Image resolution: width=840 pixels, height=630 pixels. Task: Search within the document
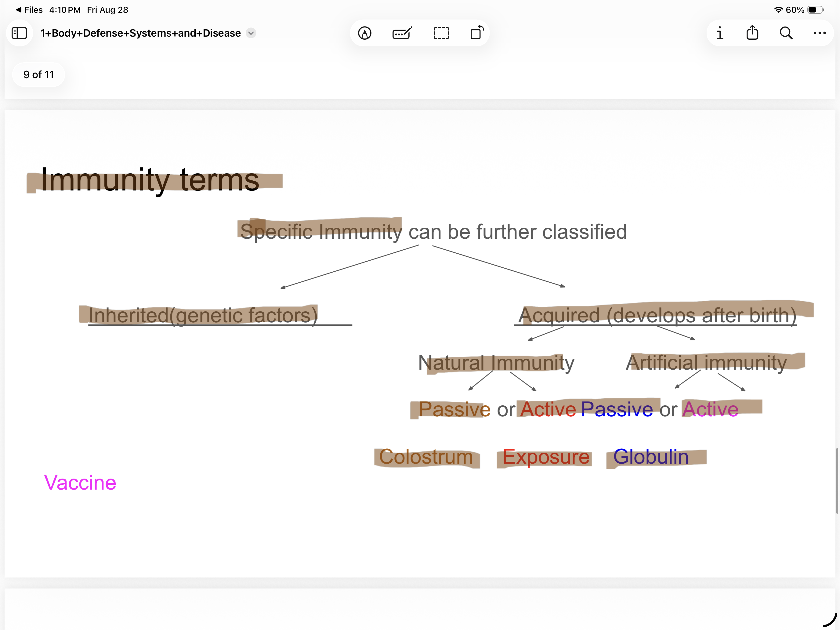pos(786,33)
